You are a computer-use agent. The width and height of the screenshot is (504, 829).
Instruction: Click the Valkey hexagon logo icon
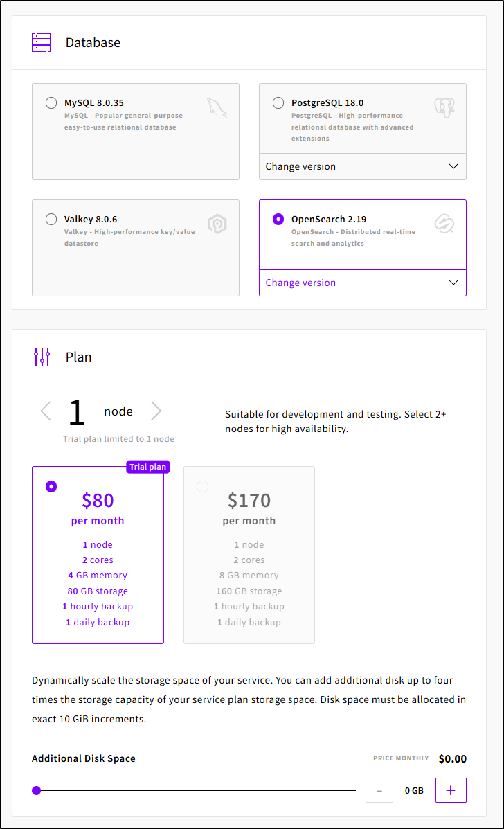tap(217, 224)
